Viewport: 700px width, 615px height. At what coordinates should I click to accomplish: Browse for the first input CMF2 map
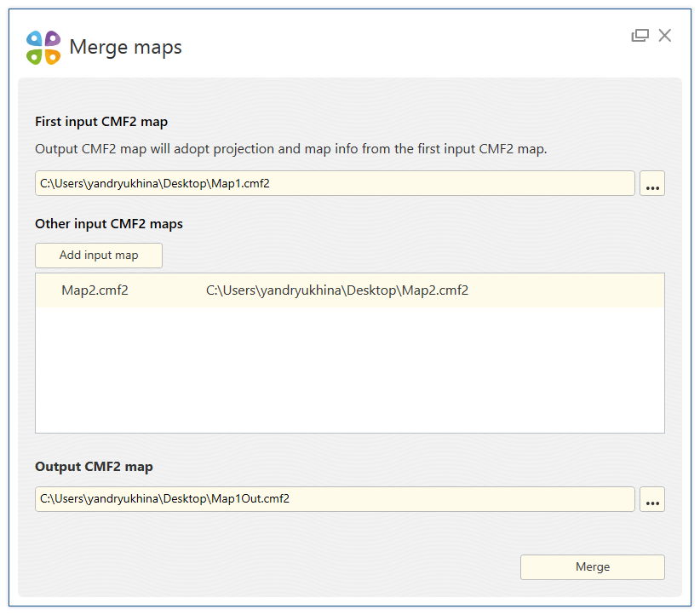651,183
